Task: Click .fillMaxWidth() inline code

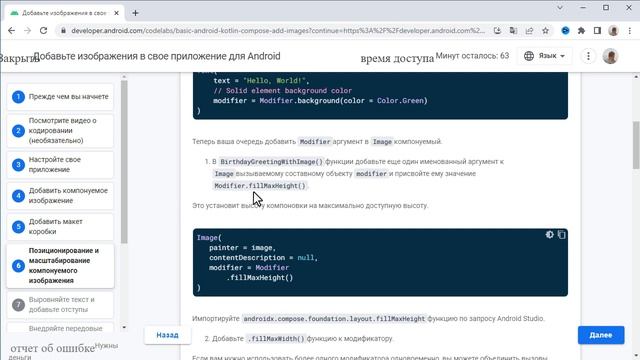Action: click(276, 339)
